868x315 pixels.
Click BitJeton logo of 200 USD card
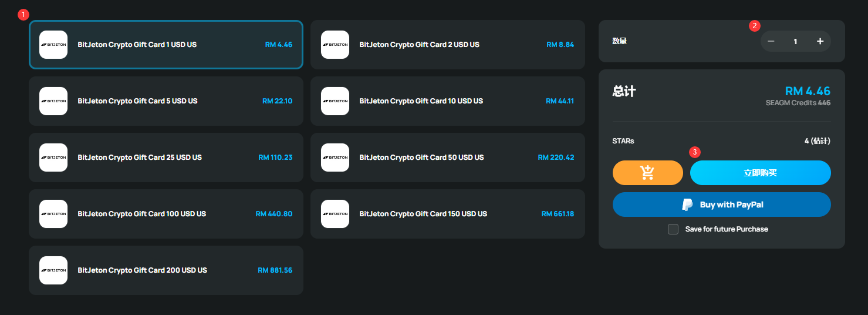pos(53,270)
